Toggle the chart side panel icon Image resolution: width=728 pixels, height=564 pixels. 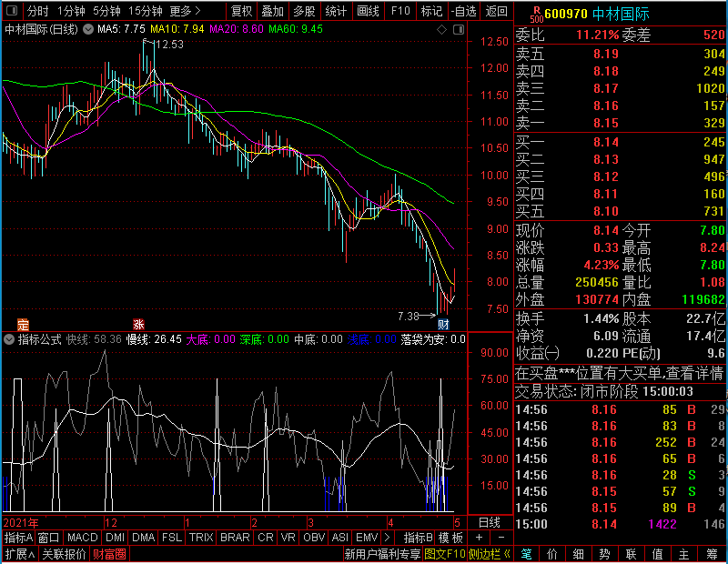(459, 30)
